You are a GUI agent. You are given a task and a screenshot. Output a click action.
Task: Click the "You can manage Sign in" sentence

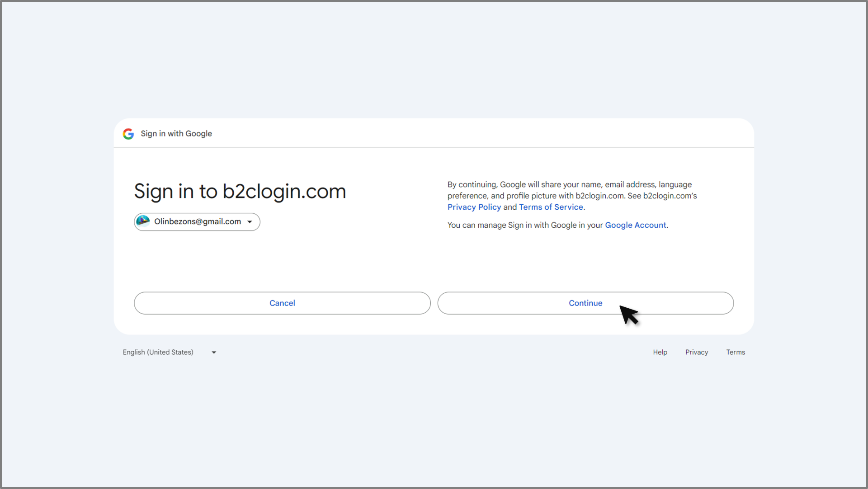pyautogui.click(x=525, y=225)
